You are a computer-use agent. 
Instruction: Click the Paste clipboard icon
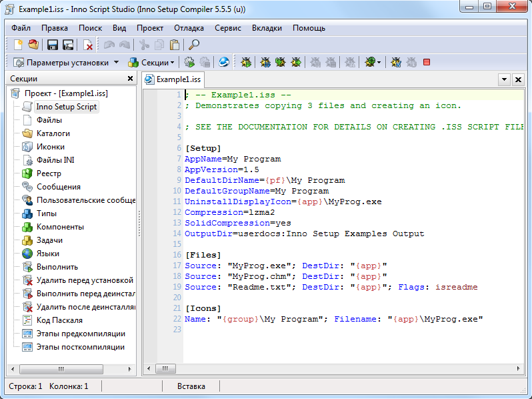pyautogui.click(x=175, y=45)
